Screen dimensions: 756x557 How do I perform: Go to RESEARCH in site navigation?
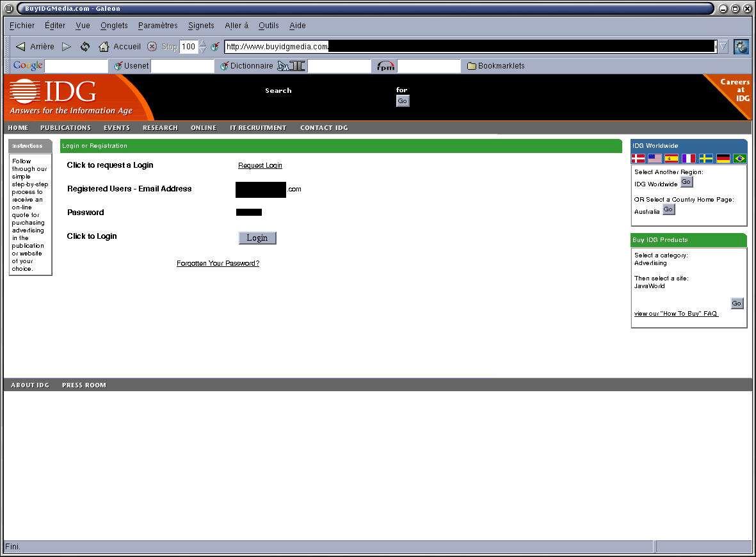coord(160,128)
